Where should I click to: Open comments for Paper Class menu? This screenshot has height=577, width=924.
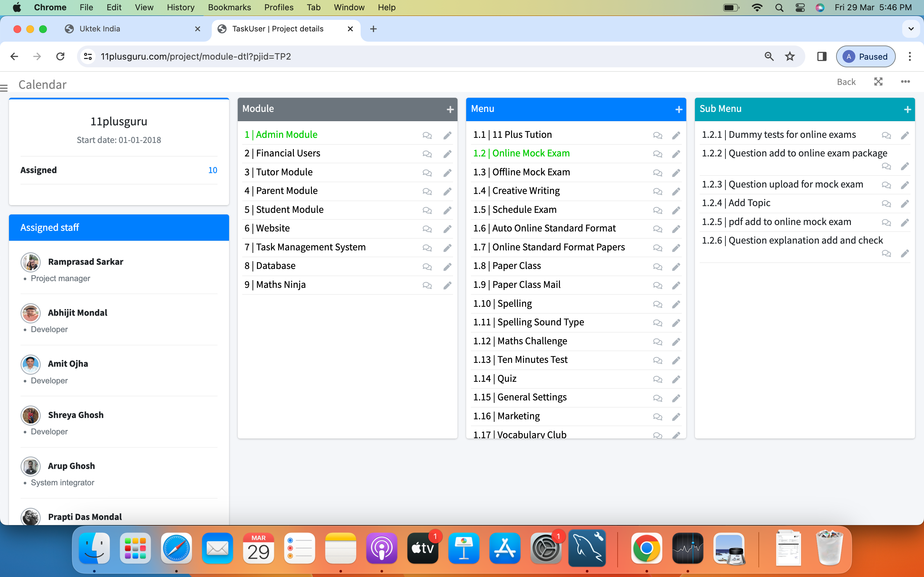click(x=657, y=266)
